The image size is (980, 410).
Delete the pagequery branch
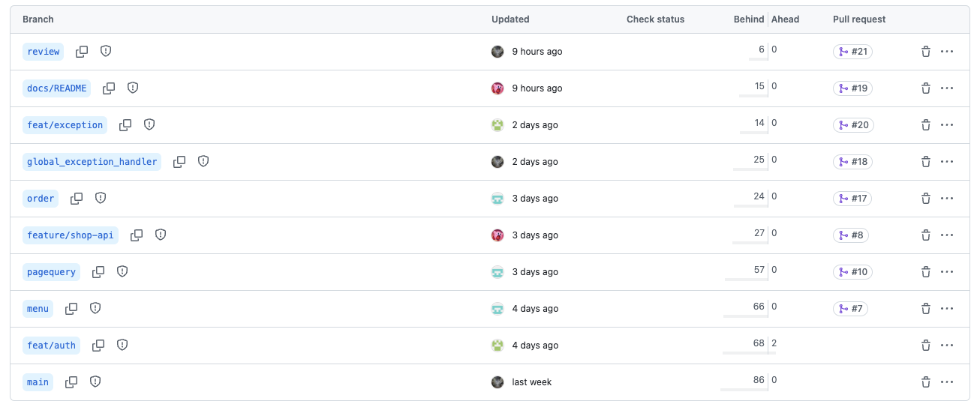(926, 272)
